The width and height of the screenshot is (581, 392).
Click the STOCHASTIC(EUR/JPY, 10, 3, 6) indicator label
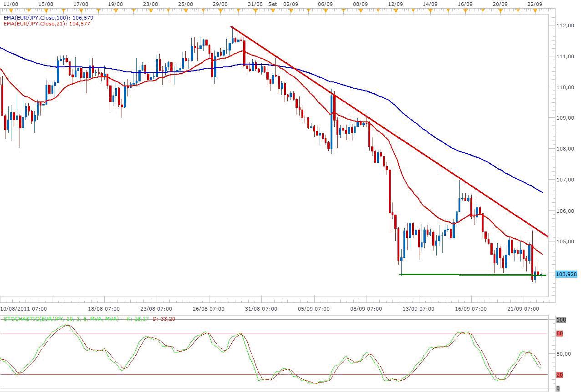[61, 319]
